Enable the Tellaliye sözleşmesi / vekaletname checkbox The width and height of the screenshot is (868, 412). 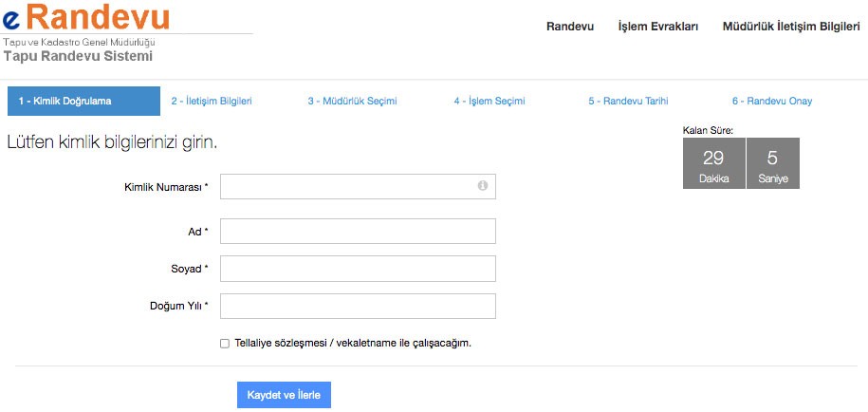point(224,344)
